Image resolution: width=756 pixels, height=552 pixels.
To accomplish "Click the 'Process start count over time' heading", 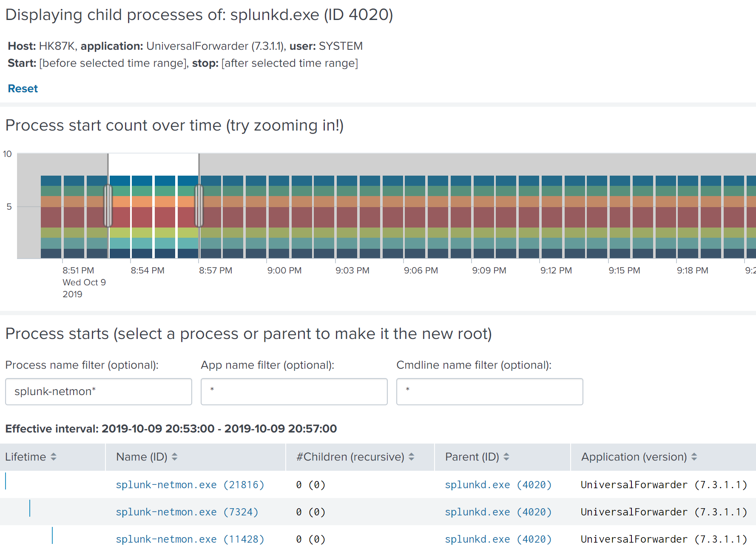I will (174, 125).
